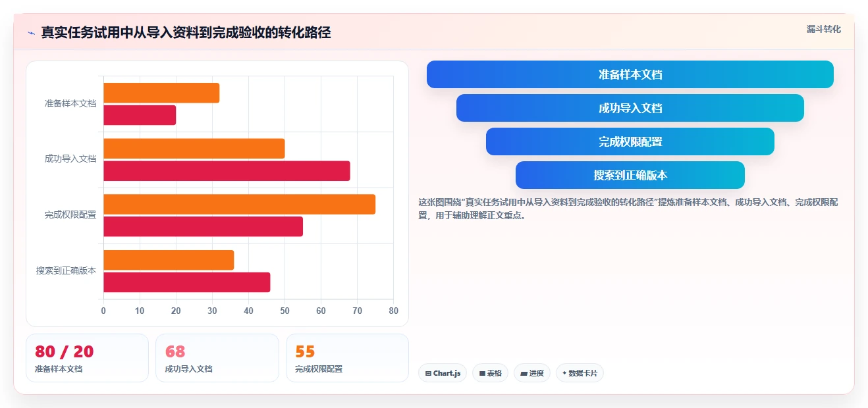The image size is (868, 408).
Task: Open the stat card showing 55
Action: pos(347,358)
